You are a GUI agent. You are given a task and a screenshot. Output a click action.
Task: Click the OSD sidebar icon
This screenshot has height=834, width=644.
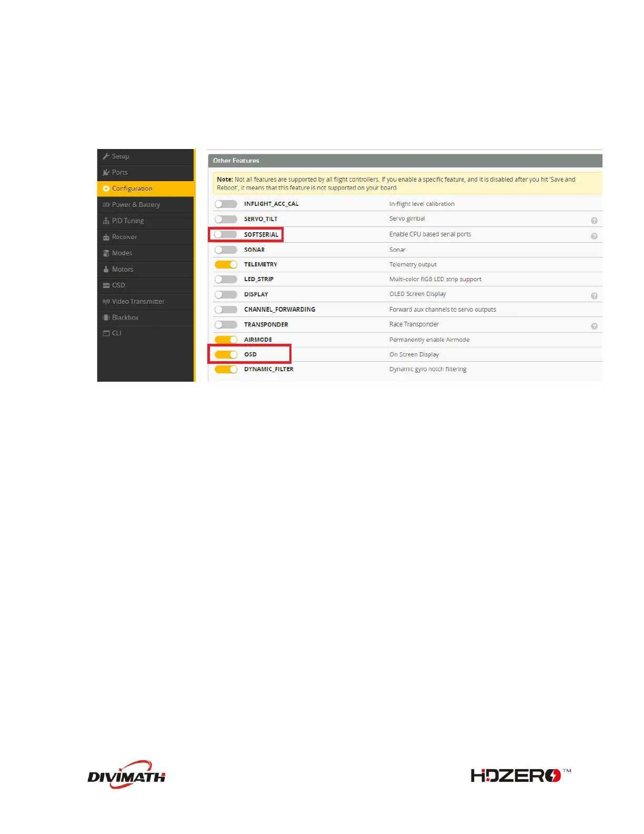106,285
